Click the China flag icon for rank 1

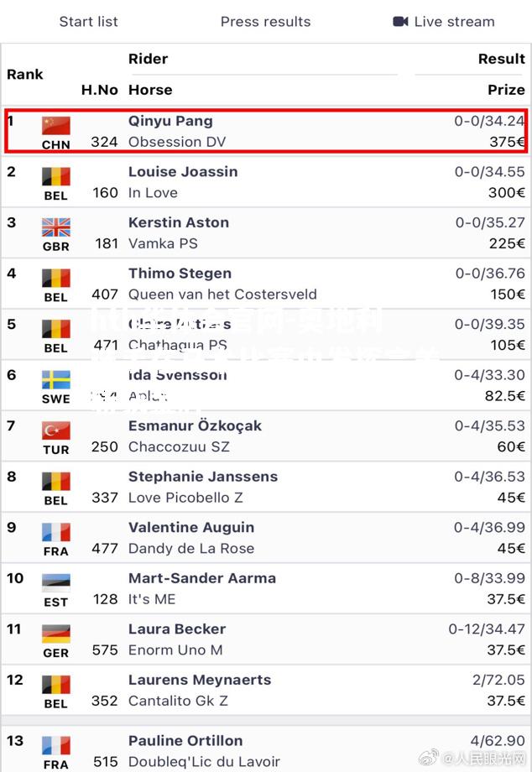point(56,126)
